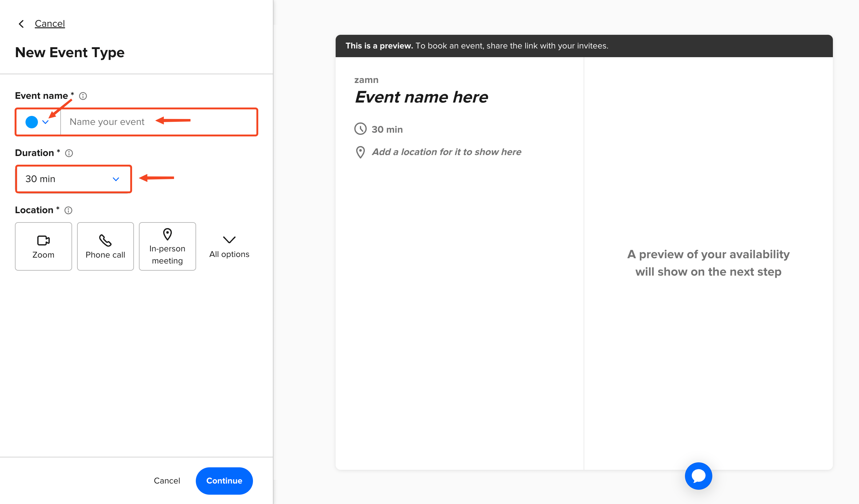The height and width of the screenshot is (504, 859).
Task: Expand the 30 min duration dropdown
Action: (x=73, y=179)
